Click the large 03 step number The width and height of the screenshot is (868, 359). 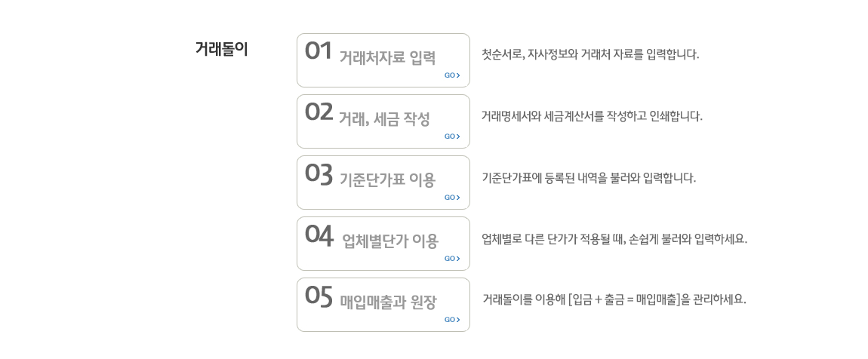coord(319,173)
